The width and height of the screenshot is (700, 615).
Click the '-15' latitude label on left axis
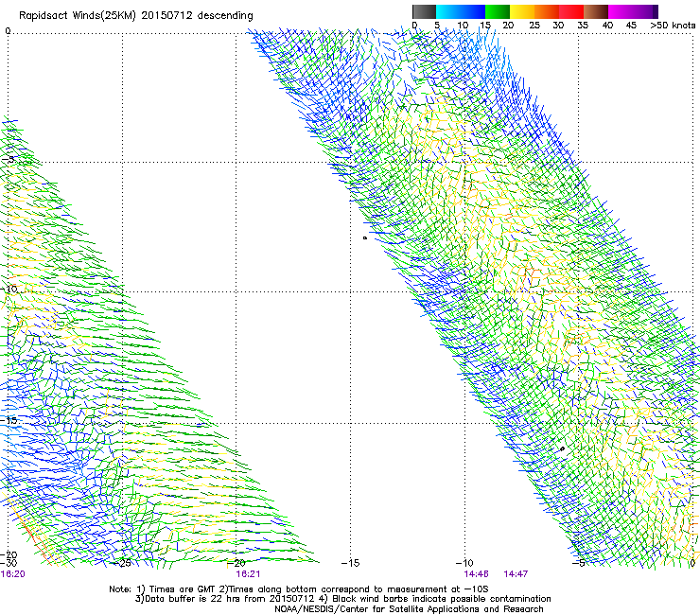[x=9, y=420]
